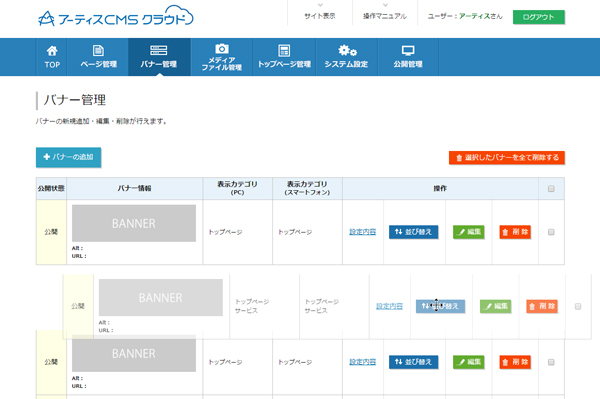The height and width of the screenshot is (399, 600).
Task: Open 設定内容 link in the サービス row
Action: 389,306
